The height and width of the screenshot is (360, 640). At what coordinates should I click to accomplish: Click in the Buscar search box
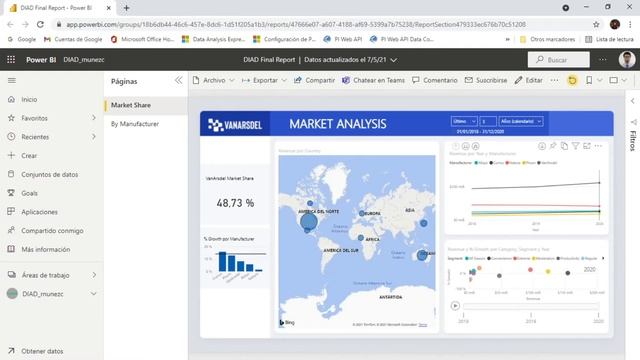click(x=559, y=60)
